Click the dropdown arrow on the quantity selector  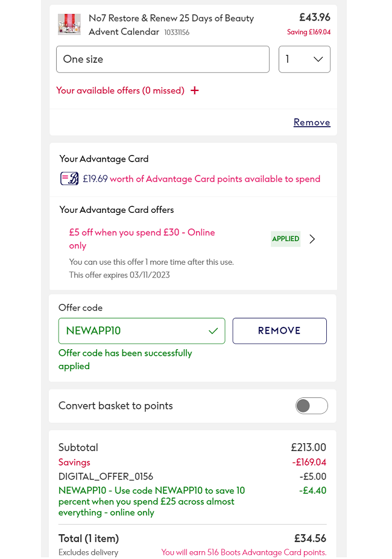tap(318, 59)
